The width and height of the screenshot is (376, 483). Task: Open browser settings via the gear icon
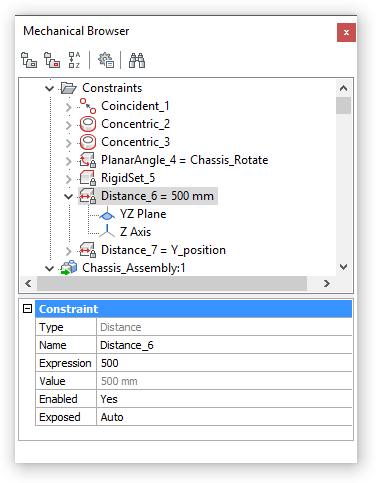point(106,60)
